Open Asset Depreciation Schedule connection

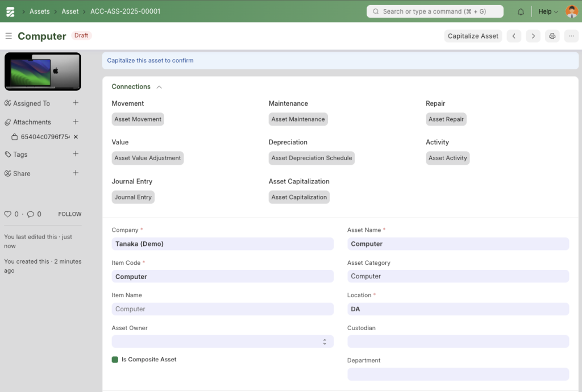coord(311,158)
